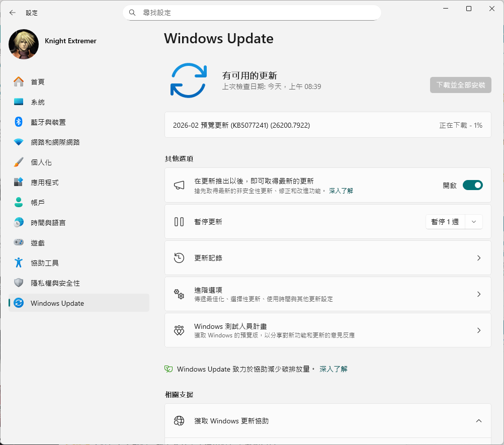Click the pause icon beside 暫停更新
The height and width of the screenshot is (445, 504).
[179, 222]
